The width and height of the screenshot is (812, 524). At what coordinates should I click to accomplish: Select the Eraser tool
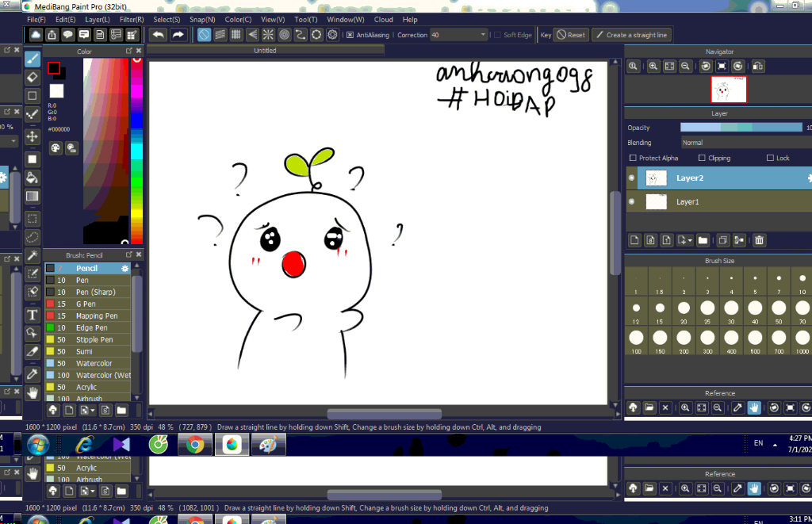pos(32,78)
